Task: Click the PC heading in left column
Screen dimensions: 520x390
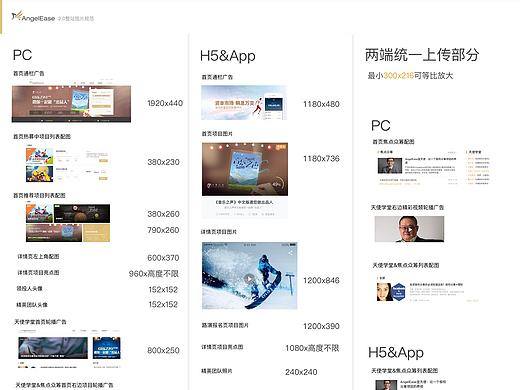Action: tap(22, 55)
